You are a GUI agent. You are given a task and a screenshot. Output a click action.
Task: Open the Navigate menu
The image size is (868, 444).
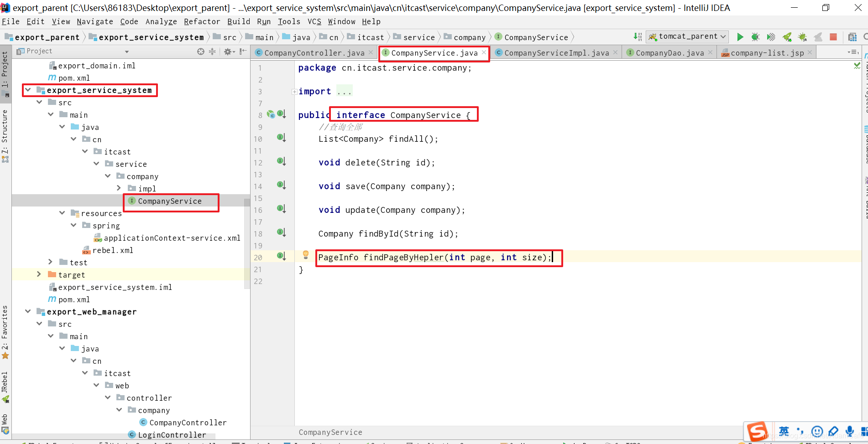point(95,21)
